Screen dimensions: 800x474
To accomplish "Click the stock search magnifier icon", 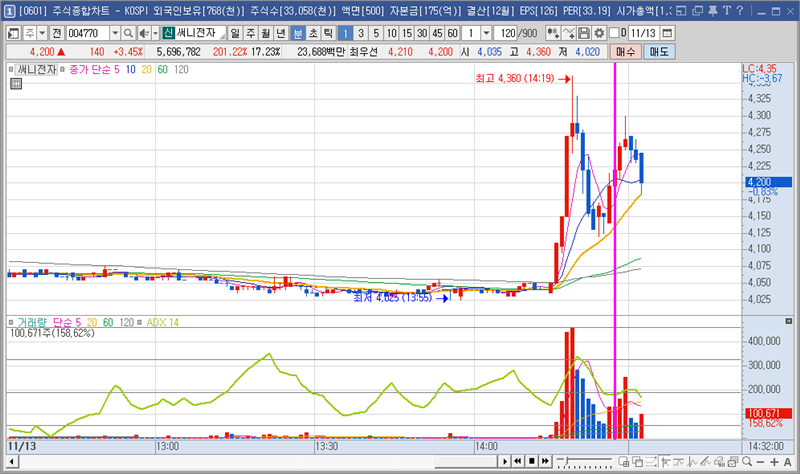I will click(129, 33).
